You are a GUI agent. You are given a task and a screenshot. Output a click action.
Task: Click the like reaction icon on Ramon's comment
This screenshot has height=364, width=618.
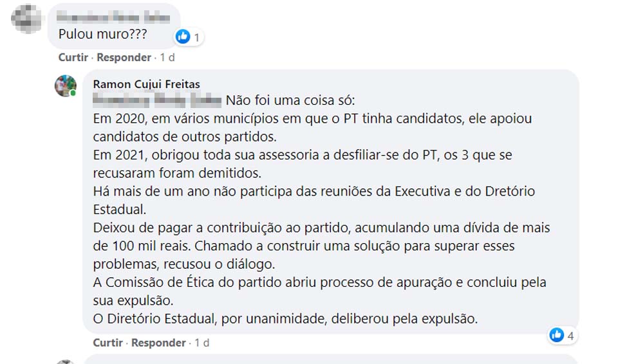click(x=557, y=334)
